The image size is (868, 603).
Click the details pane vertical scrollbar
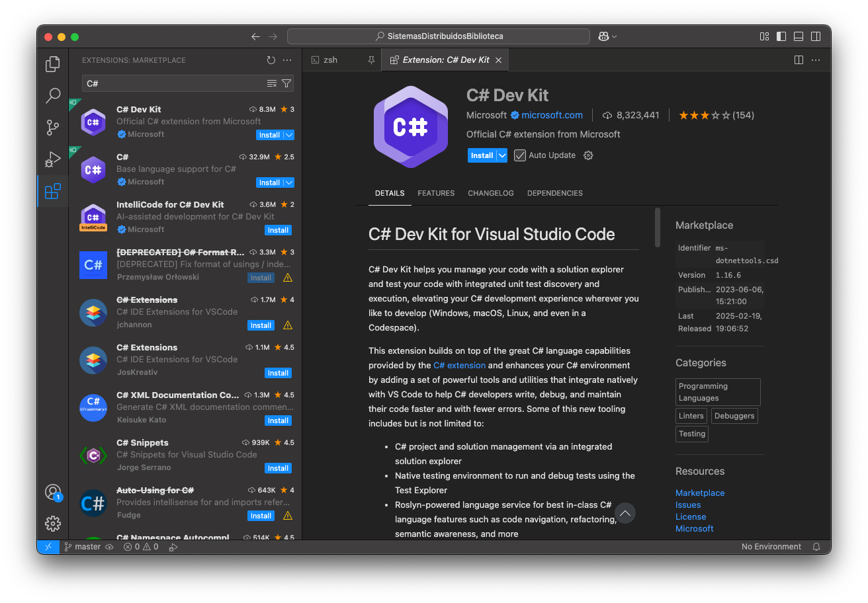coord(657,228)
